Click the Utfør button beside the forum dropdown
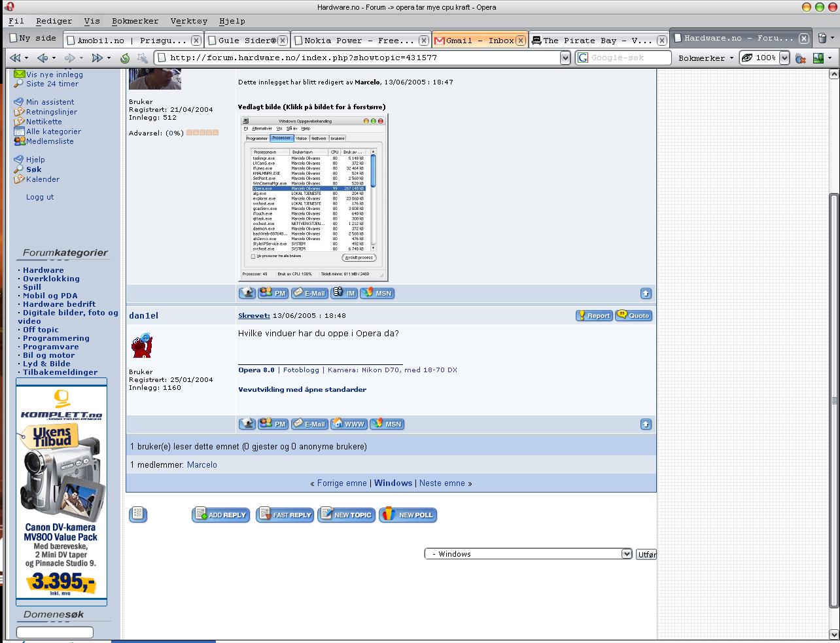The width and height of the screenshot is (840, 643). click(x=646, y=554)
